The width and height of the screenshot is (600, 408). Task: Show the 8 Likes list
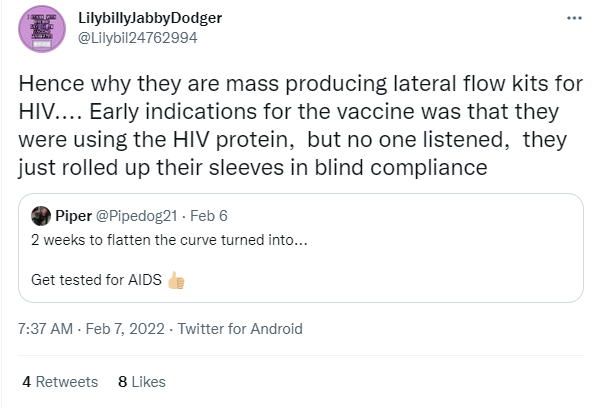[142, 381]
